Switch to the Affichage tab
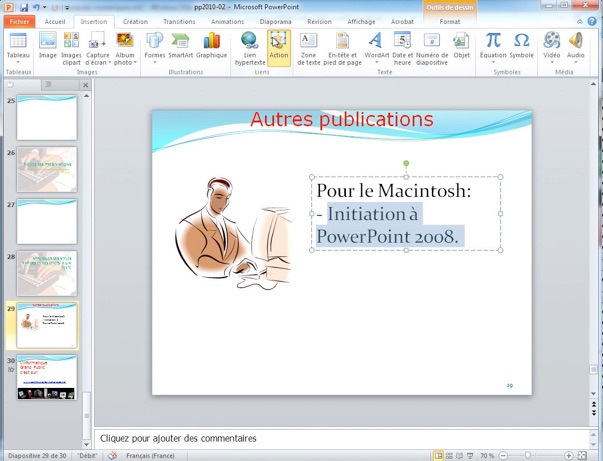This screenshot has height=461, width=603. click(x=361, y=22)
